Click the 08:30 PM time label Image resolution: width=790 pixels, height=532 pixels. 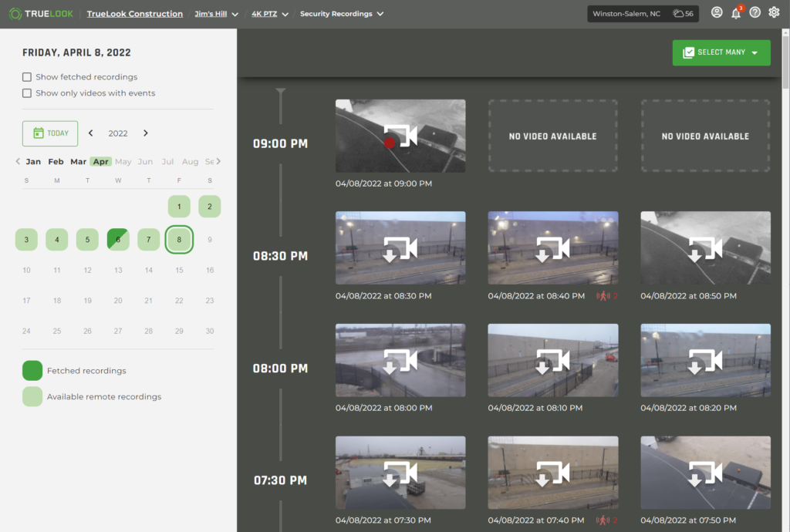tap(280, 256)
